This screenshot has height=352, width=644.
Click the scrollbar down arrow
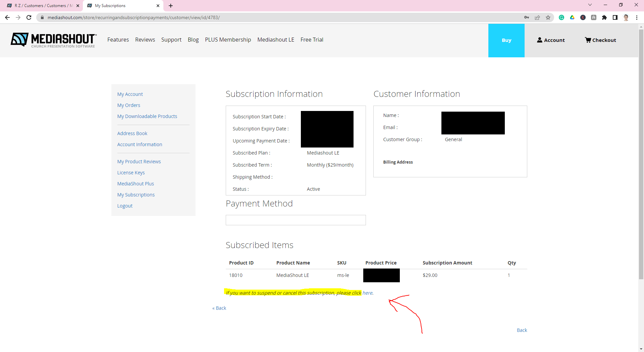[x=641, y=349]
